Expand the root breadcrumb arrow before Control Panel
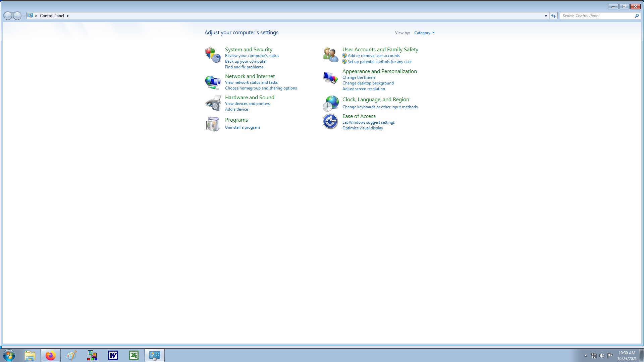 pyautogui.click(x=36, y=16)
